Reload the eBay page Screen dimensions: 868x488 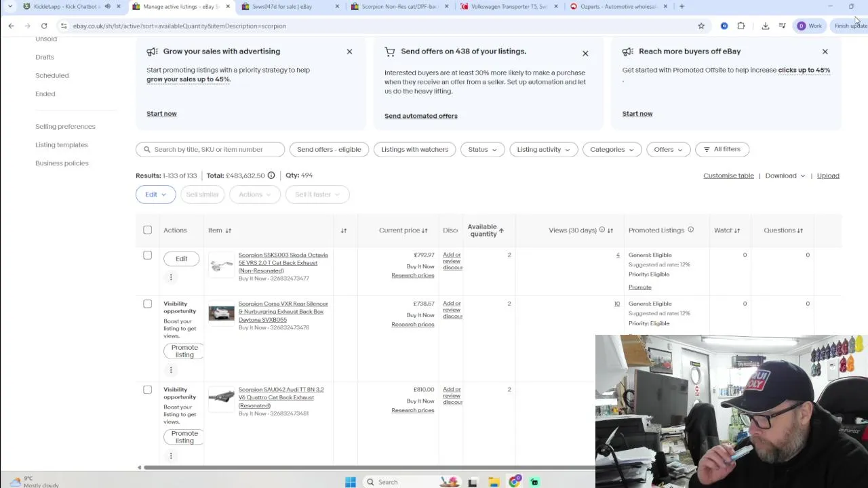tap(44, 26)
